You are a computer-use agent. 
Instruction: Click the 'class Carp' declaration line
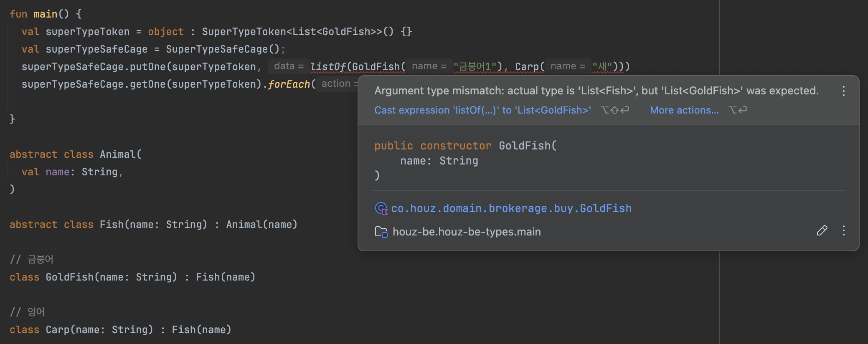coord(120,330)
